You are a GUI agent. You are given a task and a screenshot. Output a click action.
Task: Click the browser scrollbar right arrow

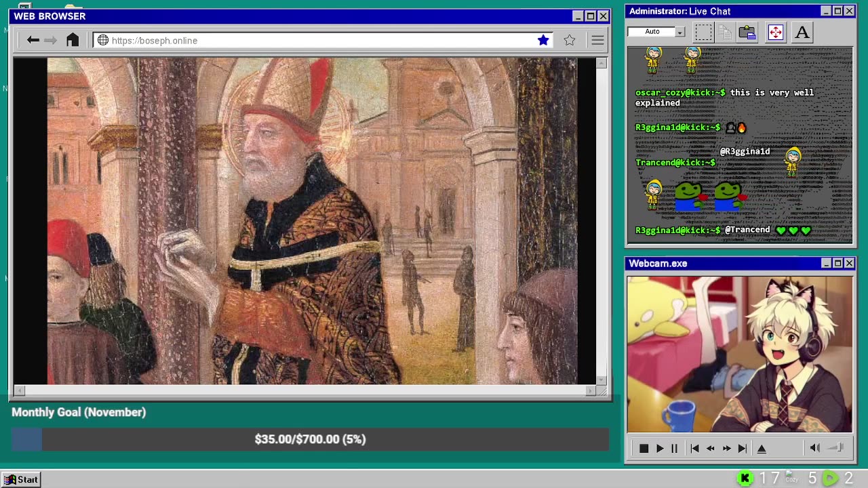[591, 390]
